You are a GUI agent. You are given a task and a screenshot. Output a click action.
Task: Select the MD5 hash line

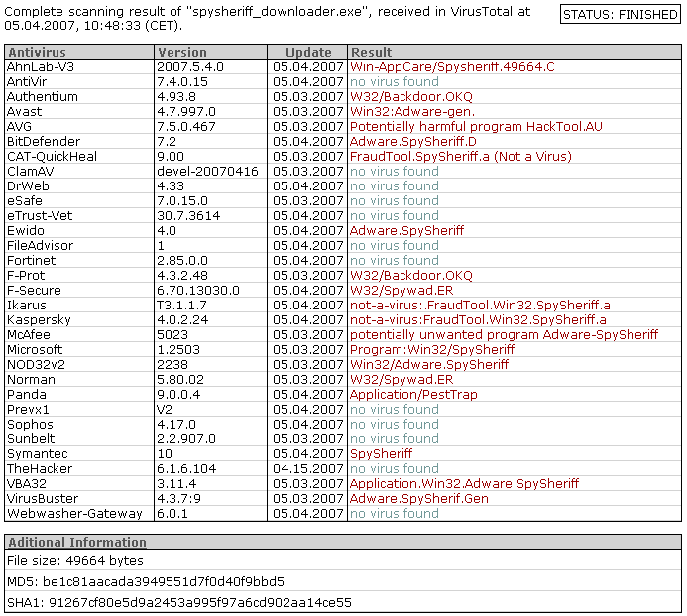pos(146,582)
